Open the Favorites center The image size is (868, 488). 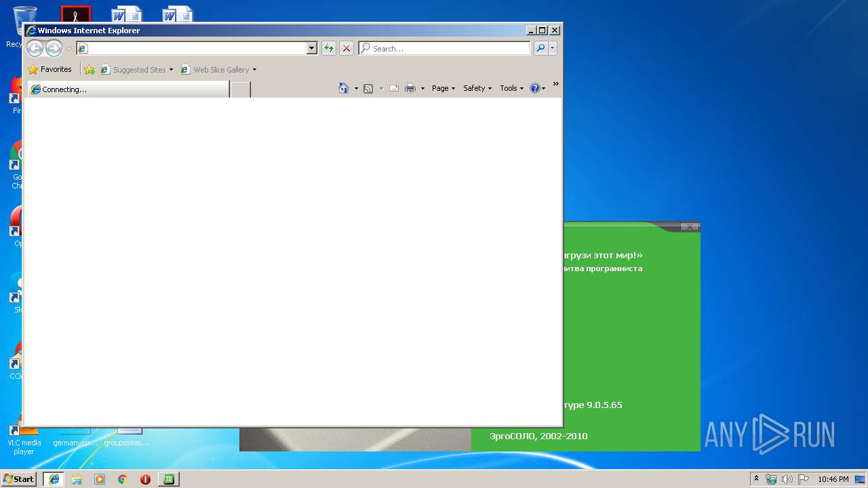[50, 69]
